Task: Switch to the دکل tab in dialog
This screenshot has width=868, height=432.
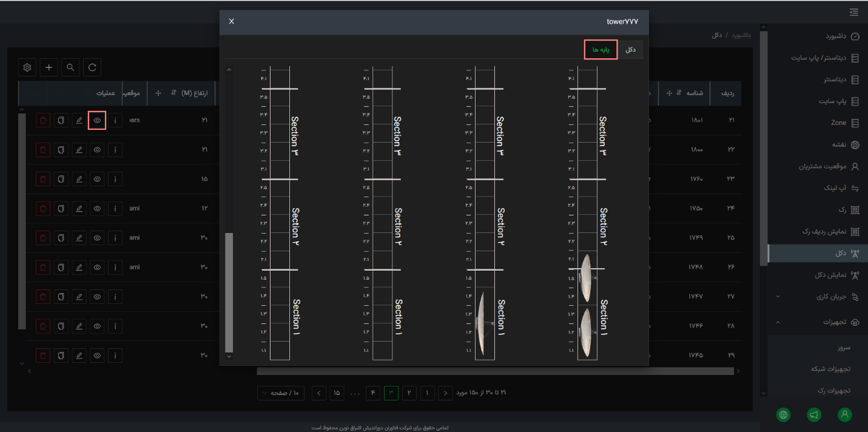Action: point(631,50)
